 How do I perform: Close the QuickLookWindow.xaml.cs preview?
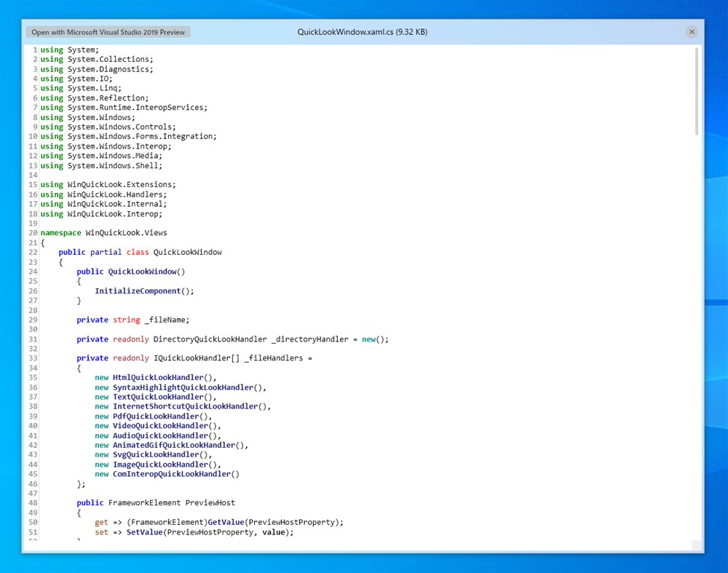point(692,31)
